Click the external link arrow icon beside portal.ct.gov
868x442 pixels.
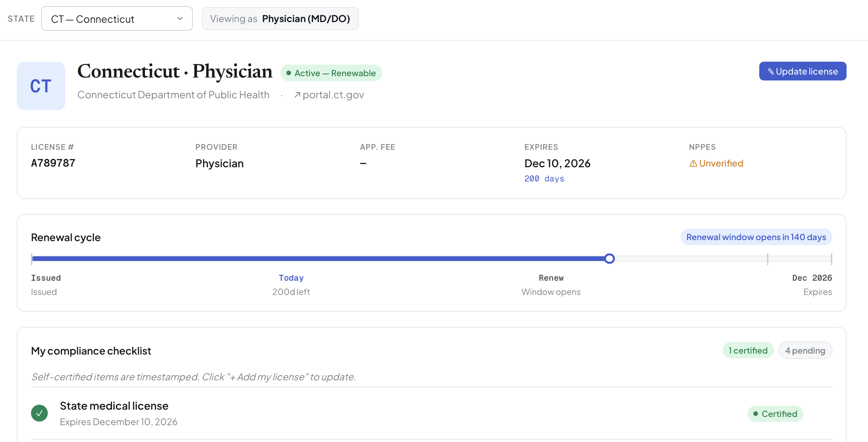coord(297,95)
